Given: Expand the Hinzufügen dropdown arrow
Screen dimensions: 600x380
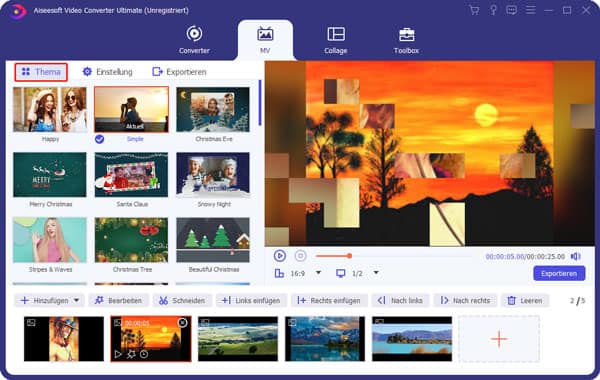Looking at the screenshot, I should tap(77, 300).
